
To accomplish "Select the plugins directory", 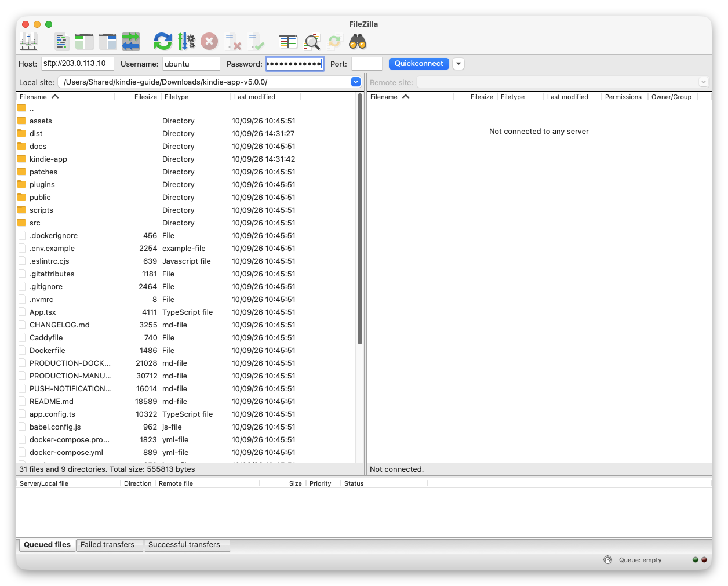I will [x=185, y=184].
